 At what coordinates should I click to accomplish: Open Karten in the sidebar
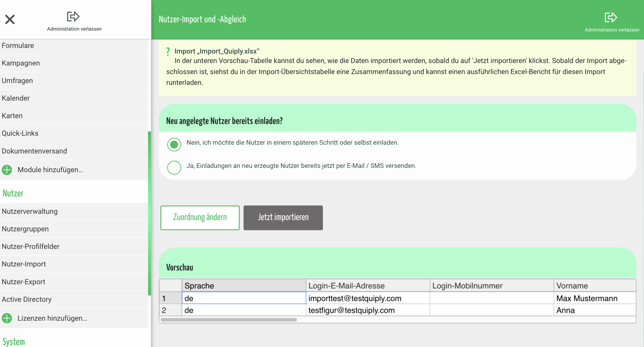pyautogui.click(x=74, y=116)
